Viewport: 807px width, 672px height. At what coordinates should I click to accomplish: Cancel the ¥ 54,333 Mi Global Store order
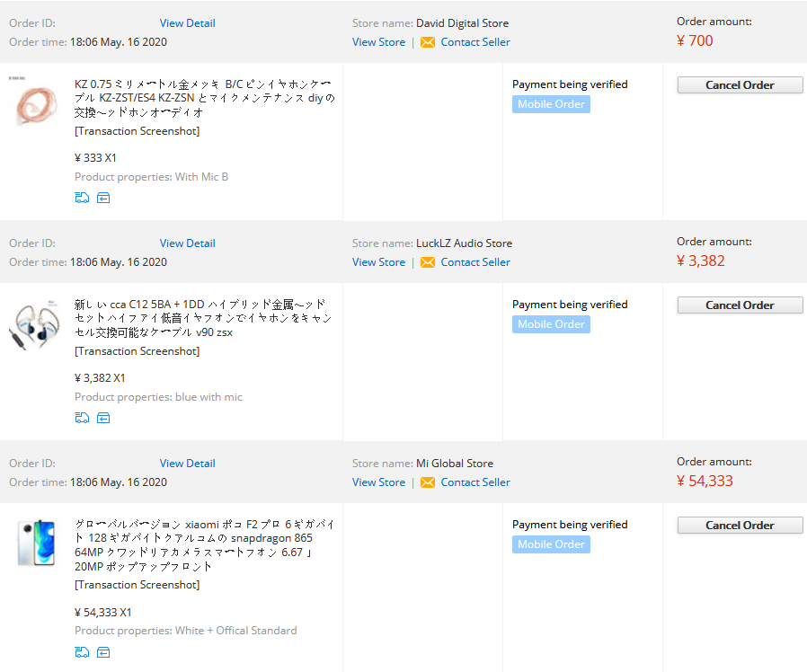coord(740,526)
